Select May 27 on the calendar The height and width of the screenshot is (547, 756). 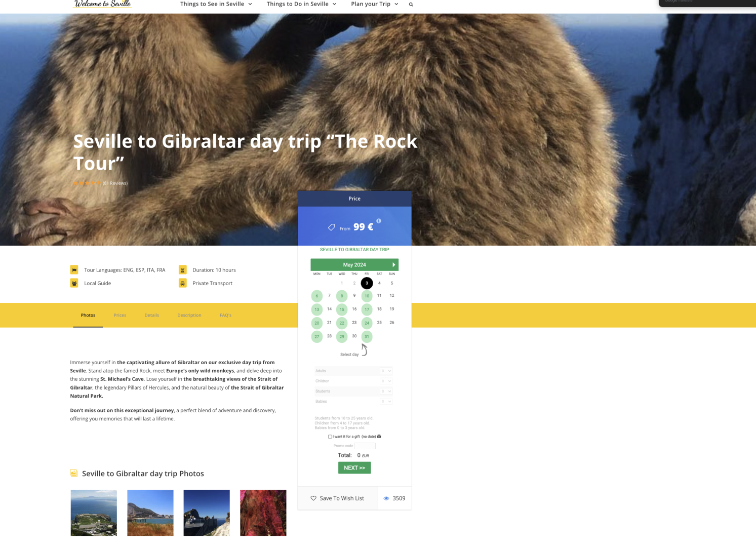pyautogui.click(x=317, y=337)
